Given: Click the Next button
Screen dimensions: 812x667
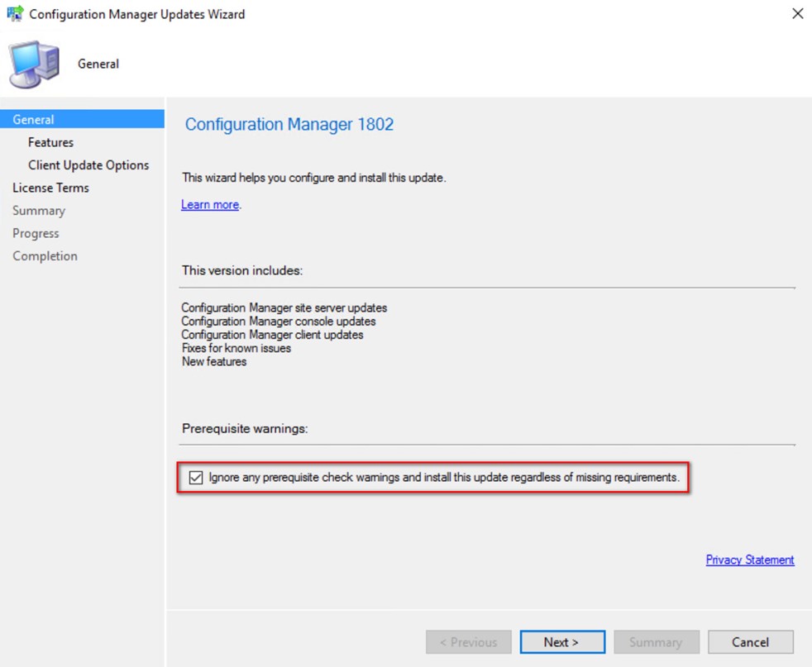Looking at the screenshot, I should (562, 642).
